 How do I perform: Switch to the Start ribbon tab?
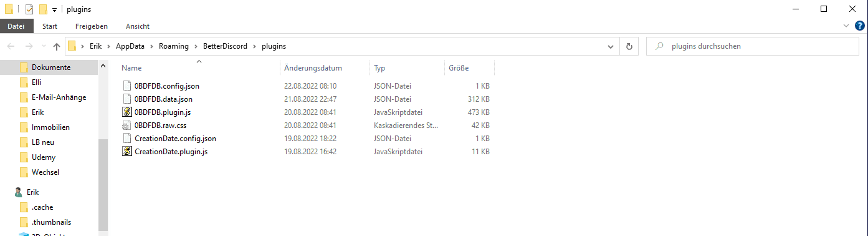coord(50,26)
